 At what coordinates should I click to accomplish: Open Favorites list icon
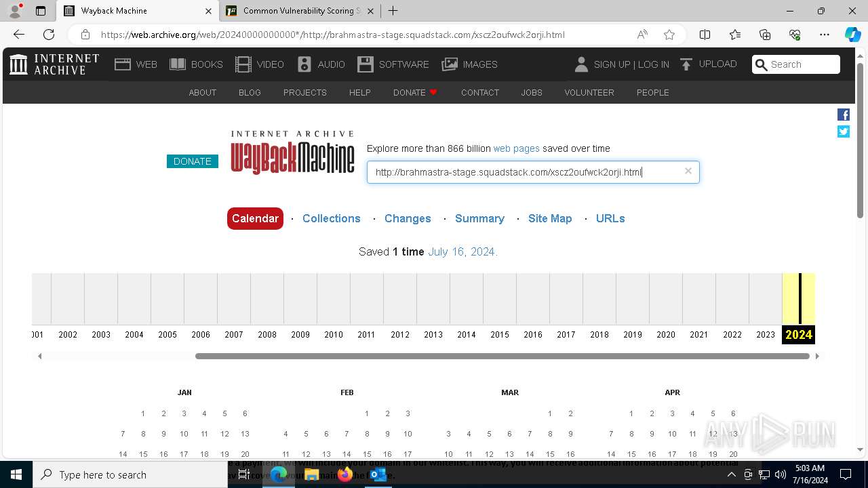[x=735, y=35]
